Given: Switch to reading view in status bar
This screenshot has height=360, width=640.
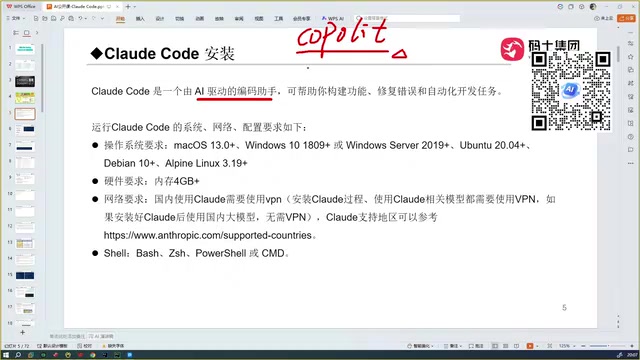Looking at the screenshot, I should (x=516, y=346).
